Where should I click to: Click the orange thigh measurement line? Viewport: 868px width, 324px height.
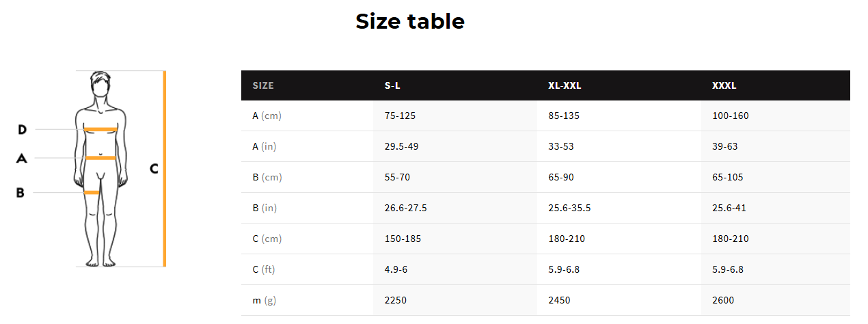tap(92, 193)
